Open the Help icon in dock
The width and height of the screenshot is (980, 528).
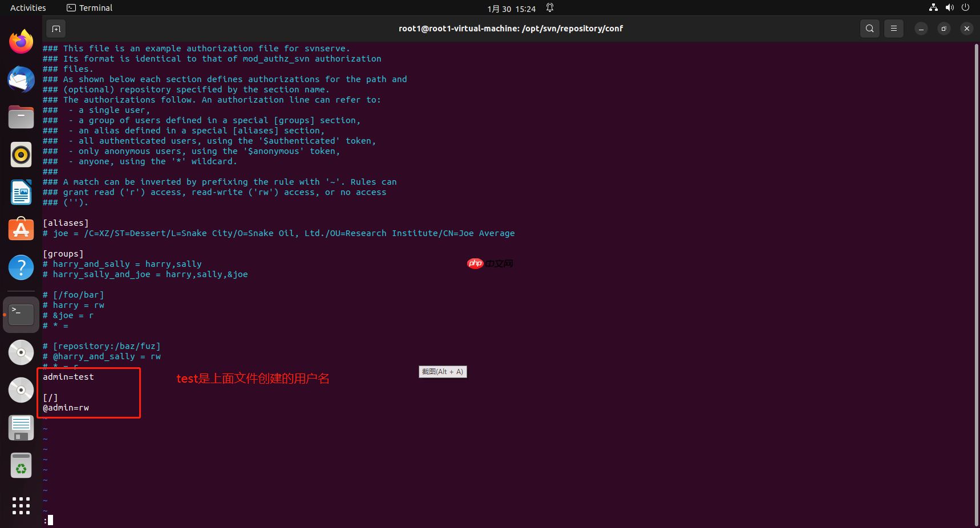coord(21,267)
